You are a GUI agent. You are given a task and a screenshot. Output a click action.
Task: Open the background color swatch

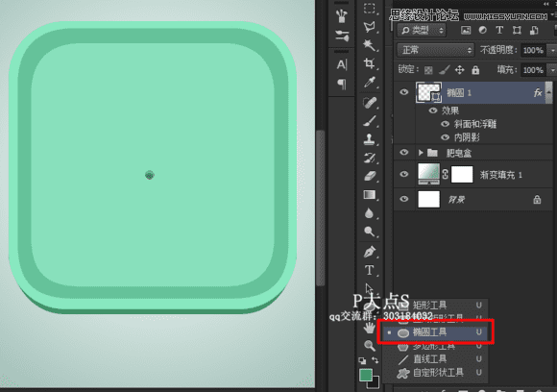[375, 383]
